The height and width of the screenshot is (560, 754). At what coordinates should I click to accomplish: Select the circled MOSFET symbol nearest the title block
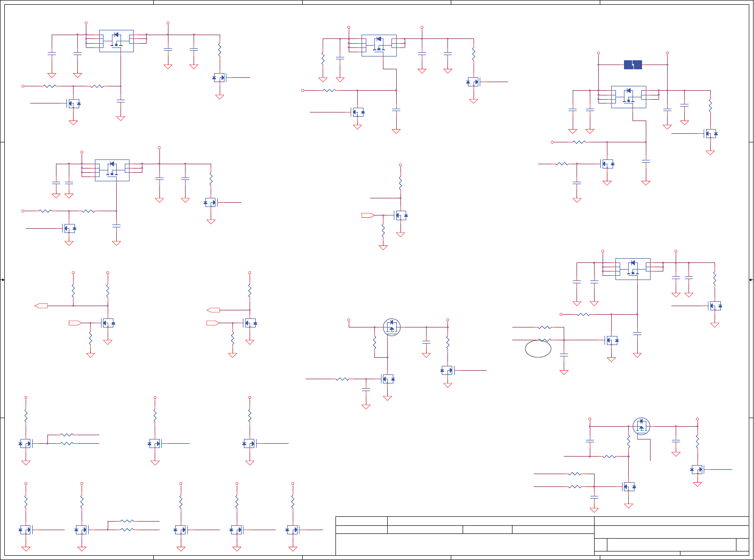pos(642,426)
